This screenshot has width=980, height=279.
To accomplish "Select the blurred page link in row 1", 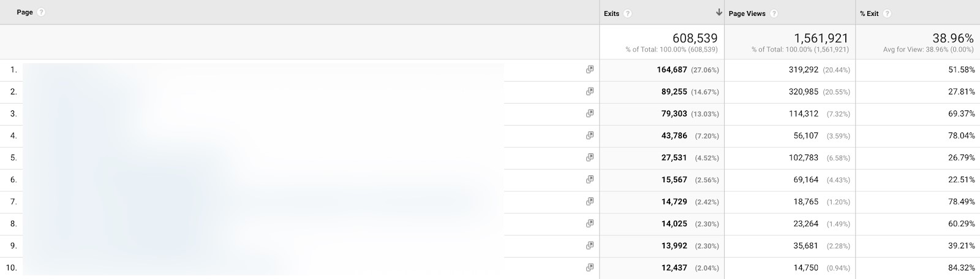I will click(263, 70).
